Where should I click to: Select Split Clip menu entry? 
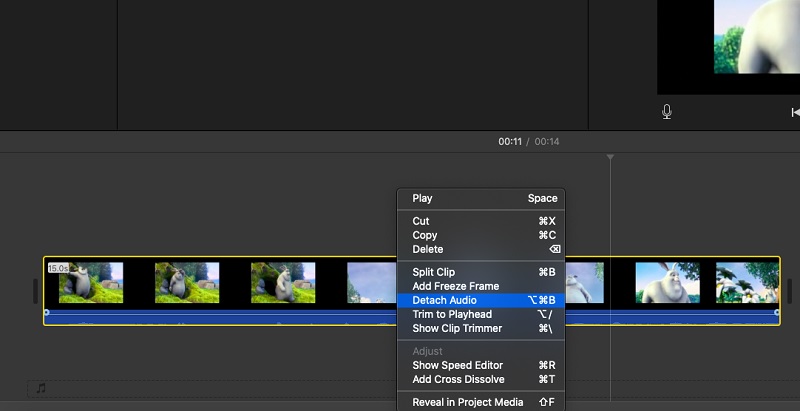click(481, 272)
